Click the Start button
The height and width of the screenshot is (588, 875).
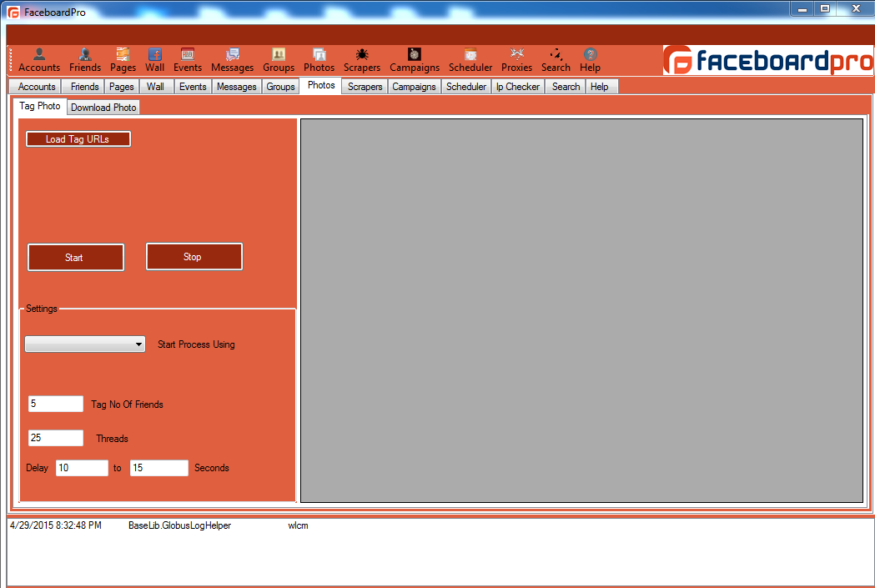click(76, 257)
